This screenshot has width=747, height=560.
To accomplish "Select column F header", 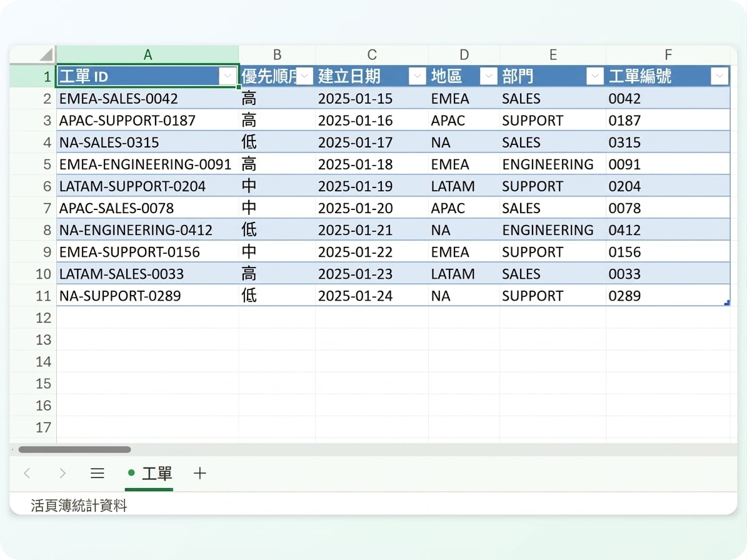I will (x=668, y=55).
